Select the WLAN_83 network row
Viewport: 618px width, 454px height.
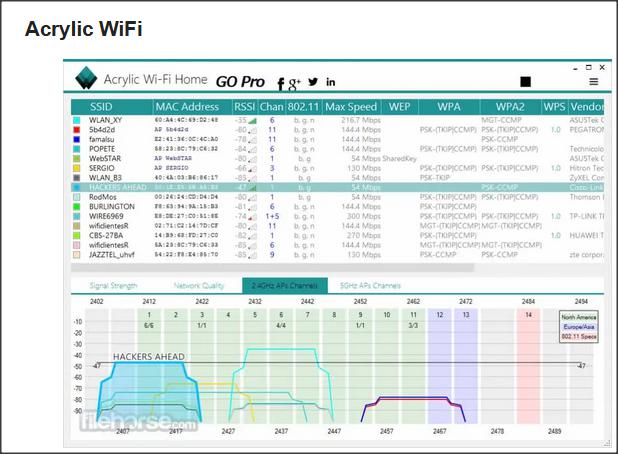coord(337,178)
